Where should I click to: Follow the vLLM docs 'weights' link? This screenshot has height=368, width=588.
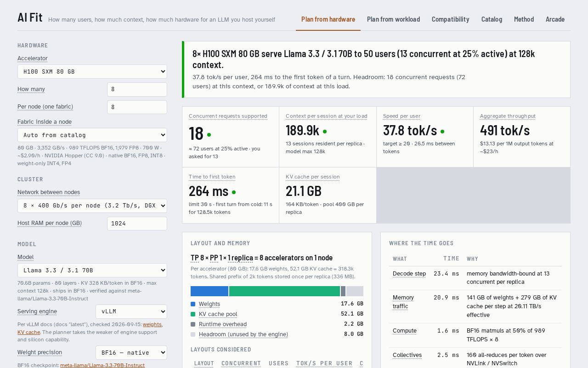coord(152,324)
